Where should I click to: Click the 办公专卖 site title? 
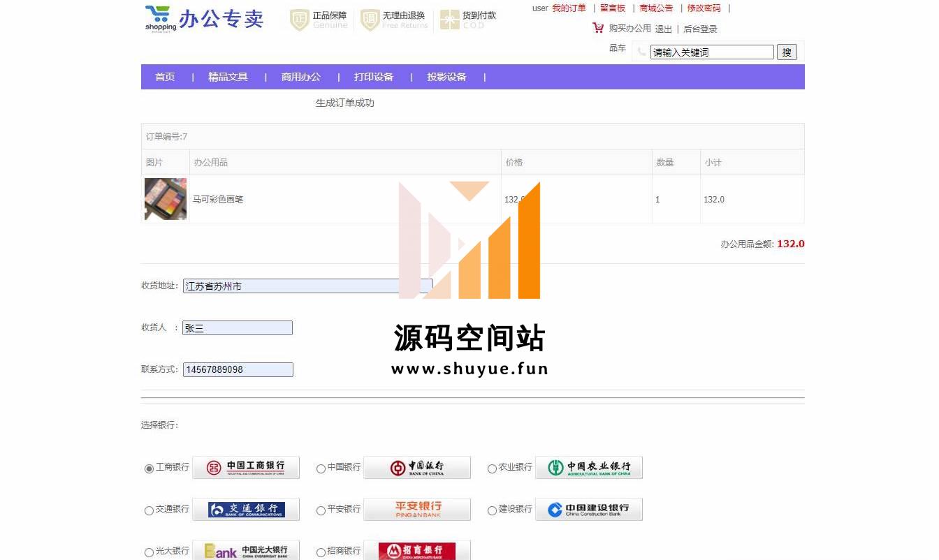221,19
